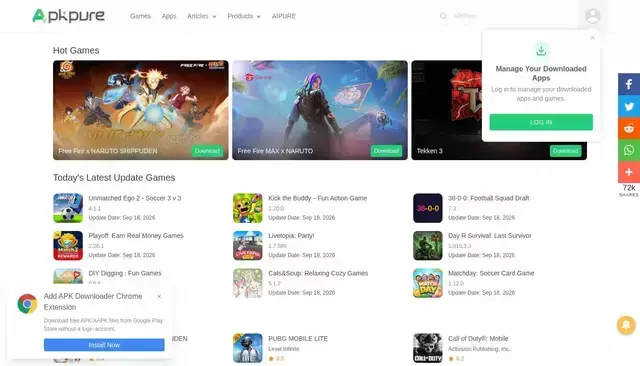Open Free Fire MAX x NARUTO banner
This screenshot has width=640, height=366.
tap(320, 110)
